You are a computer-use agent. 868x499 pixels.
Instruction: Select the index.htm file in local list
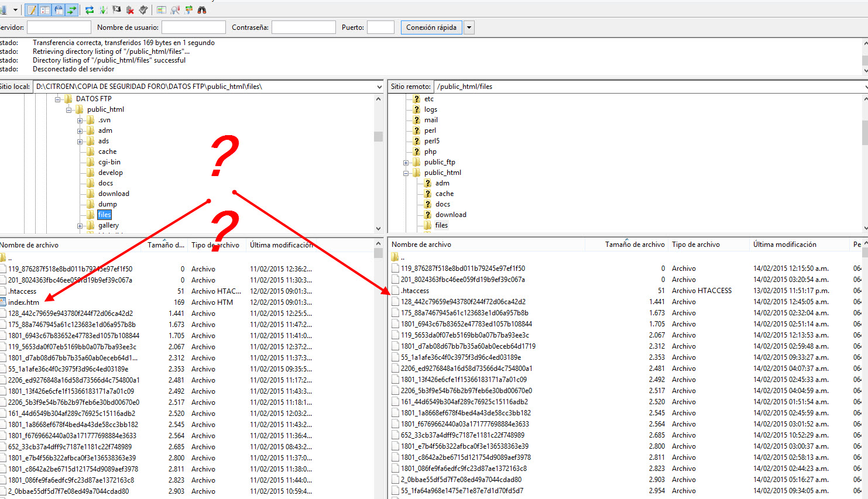[x=24, y=302]
